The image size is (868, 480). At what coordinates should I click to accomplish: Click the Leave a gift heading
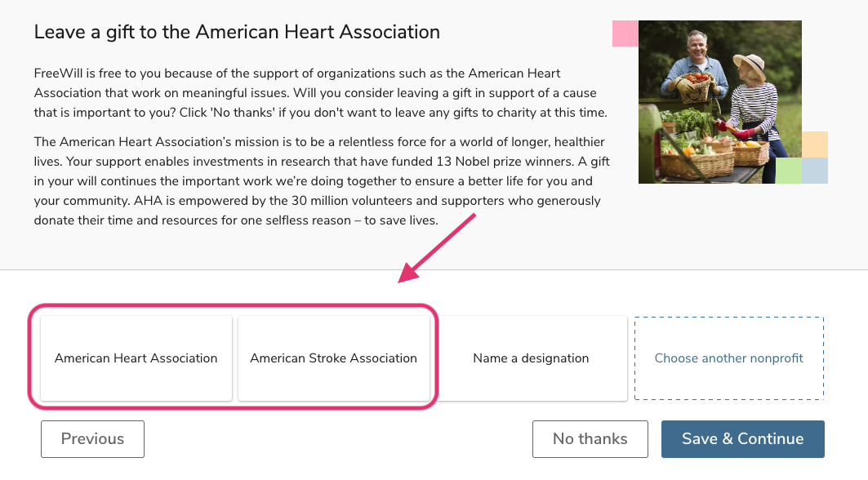tap(237, 33)
